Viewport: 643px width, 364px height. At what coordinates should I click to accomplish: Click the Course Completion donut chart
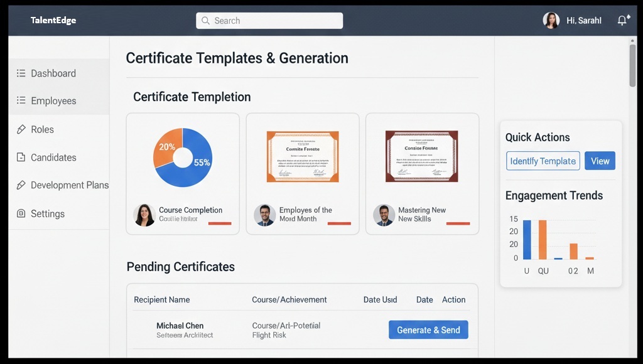[183, 157]
